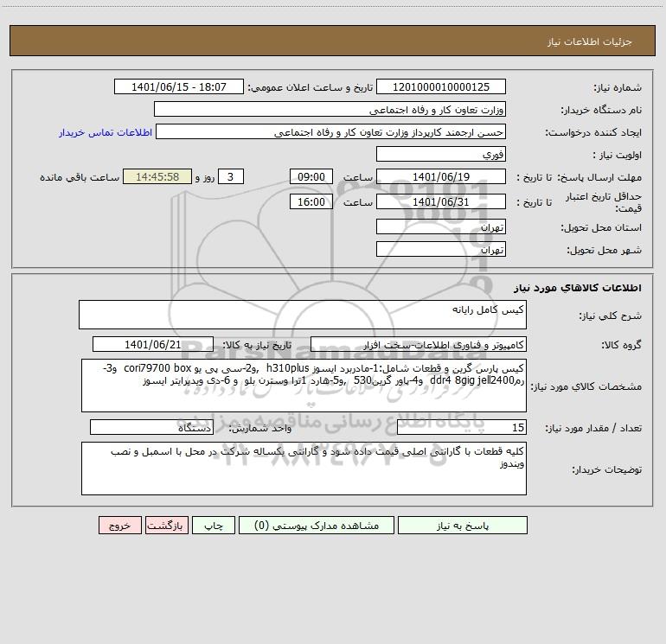
Task: Click the استان محل تحویل field
Action: click(441, 226)
